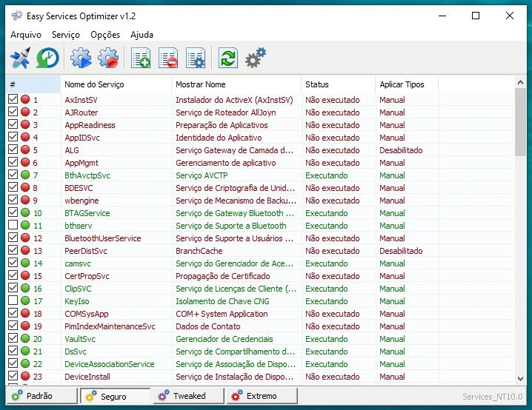
Task: Click the remove service list icon
Action: tap(168, 58)
